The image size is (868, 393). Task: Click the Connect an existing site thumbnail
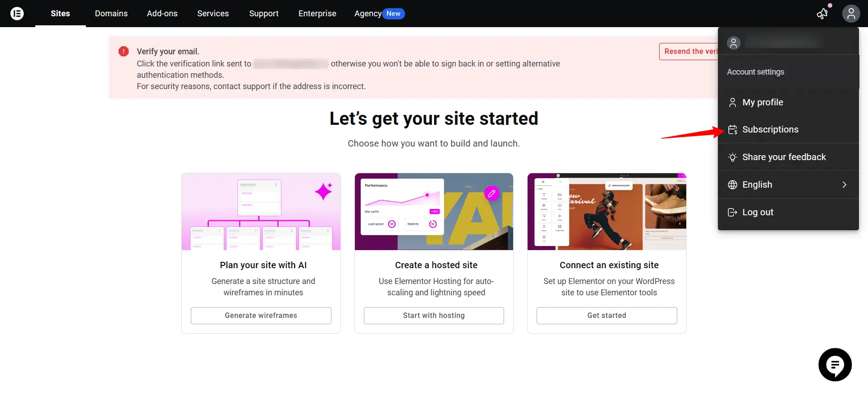607,212
